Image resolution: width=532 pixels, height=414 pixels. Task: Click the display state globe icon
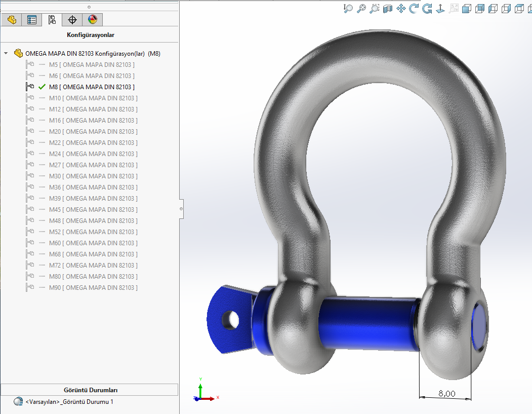18,402
